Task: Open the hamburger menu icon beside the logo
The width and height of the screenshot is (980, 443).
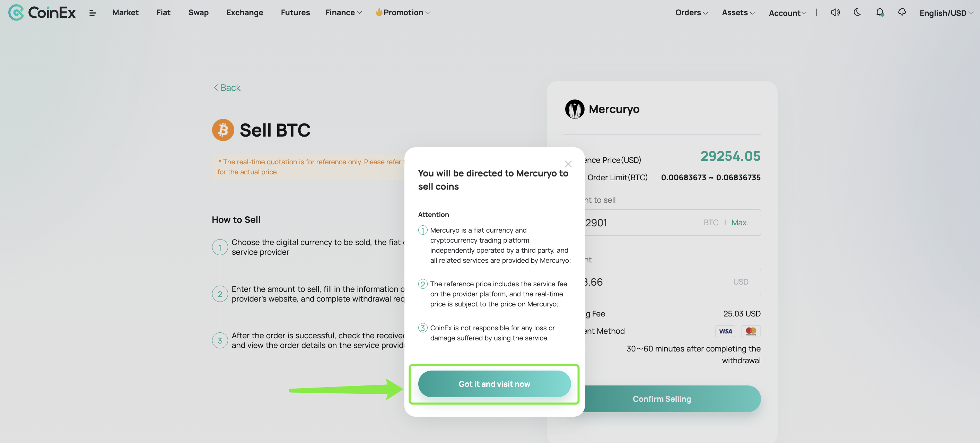Action: click(x=93, y=13)
